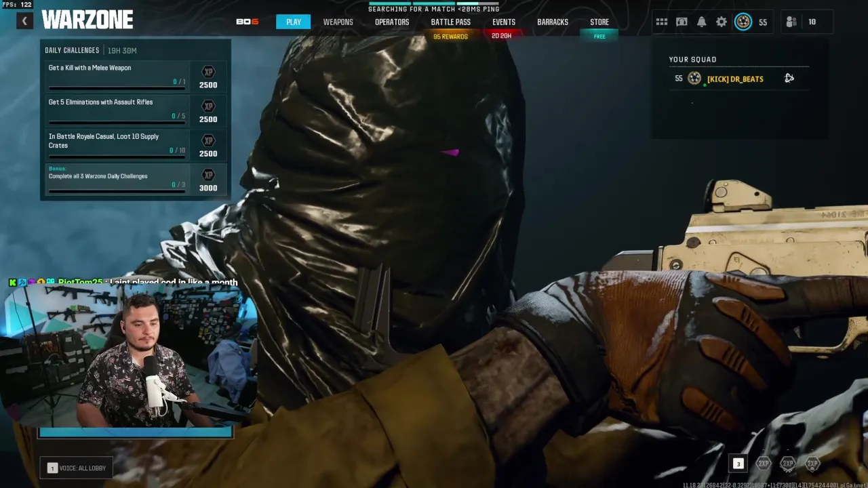Screen dimensions: 868x488
Task: Click the Assault Rifles challenge progress bar
Action: pyautogui.click(x=117, y=123)
